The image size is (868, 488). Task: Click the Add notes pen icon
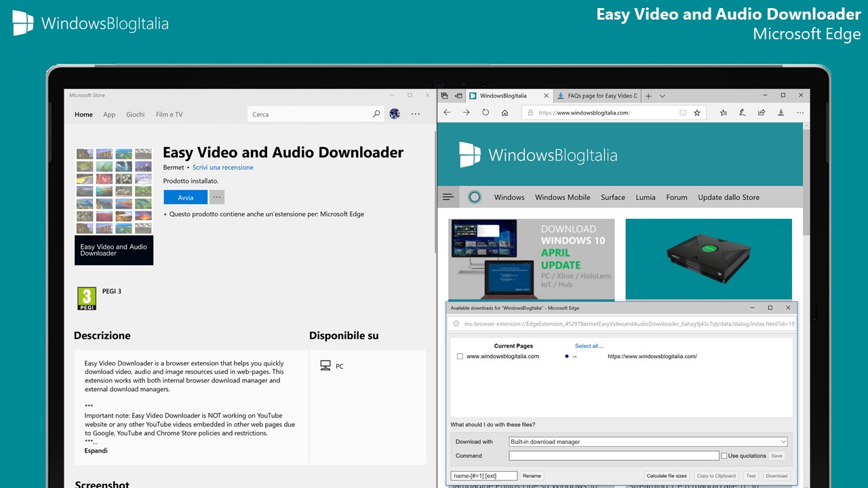[743, 113]
